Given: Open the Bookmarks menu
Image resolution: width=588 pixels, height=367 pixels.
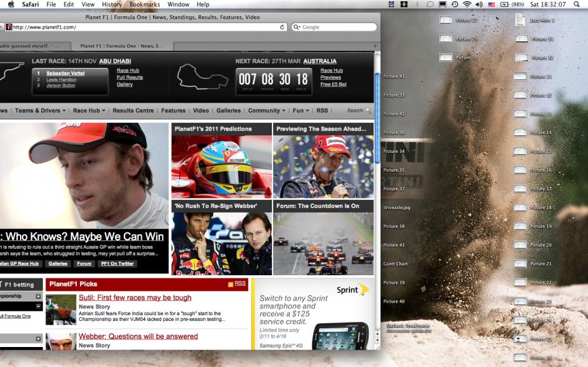Looking at the screenshot, I should (144, 4).
